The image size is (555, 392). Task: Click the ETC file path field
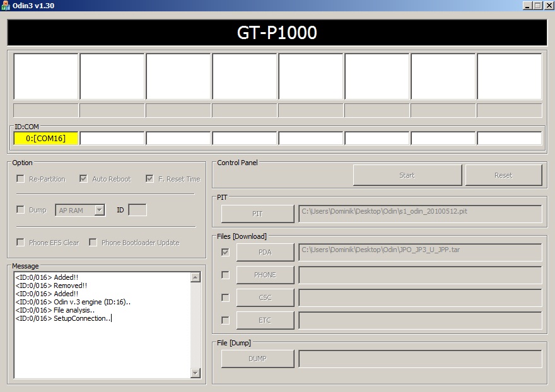[420, 320]
